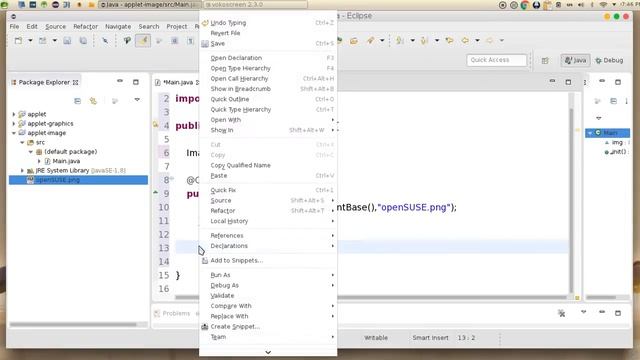This screenshot has height=360, width=640.
Task: Select openSUSE.png in Package Explorer
Action: click(78, 180)
